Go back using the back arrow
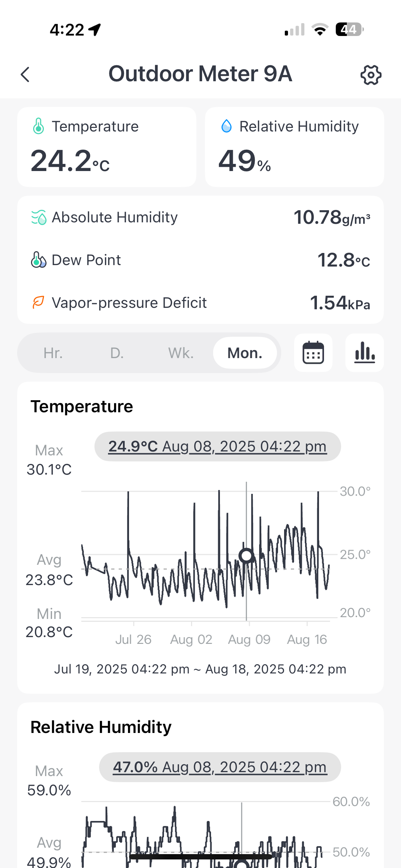Image resolution: width=401 pixels, height=868 pixels. coord(25,74)
